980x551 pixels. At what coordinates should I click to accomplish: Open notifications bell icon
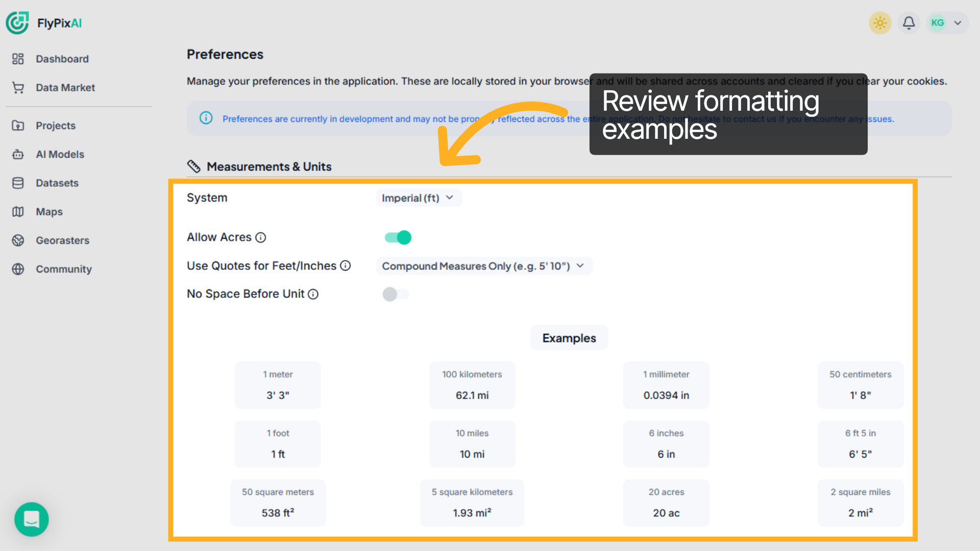[909, 23]
